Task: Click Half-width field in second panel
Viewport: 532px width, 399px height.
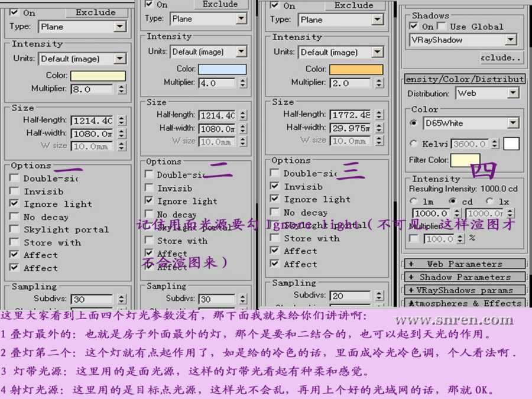Action: pyautogui.click(x=216, y=129)
